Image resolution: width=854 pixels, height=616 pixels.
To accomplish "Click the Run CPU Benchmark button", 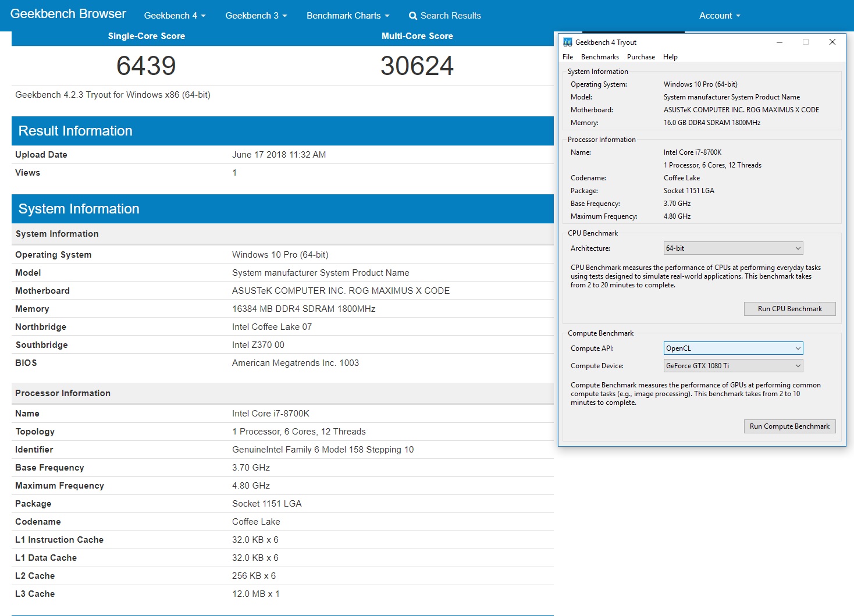I will tap(789, 309).
